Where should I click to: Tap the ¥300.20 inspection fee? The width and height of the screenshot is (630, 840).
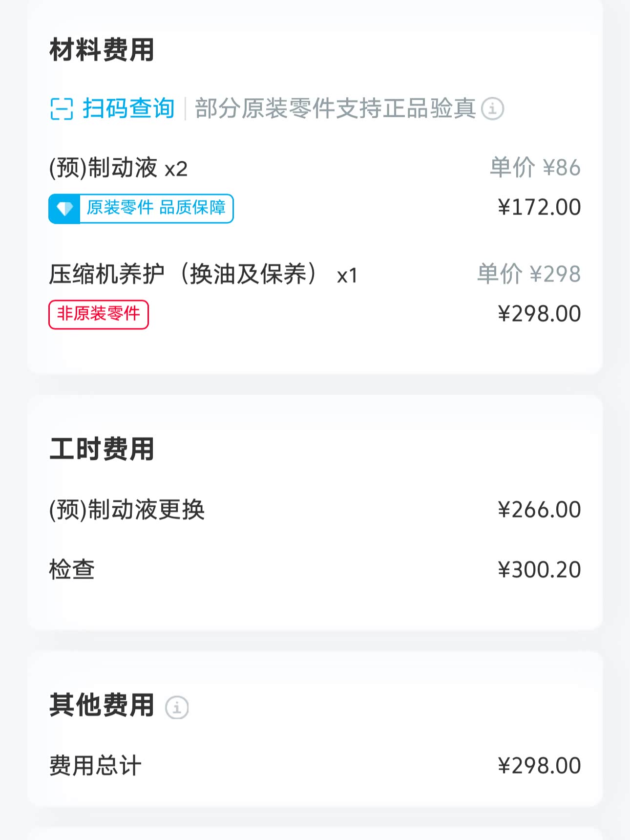pos(539,570)
